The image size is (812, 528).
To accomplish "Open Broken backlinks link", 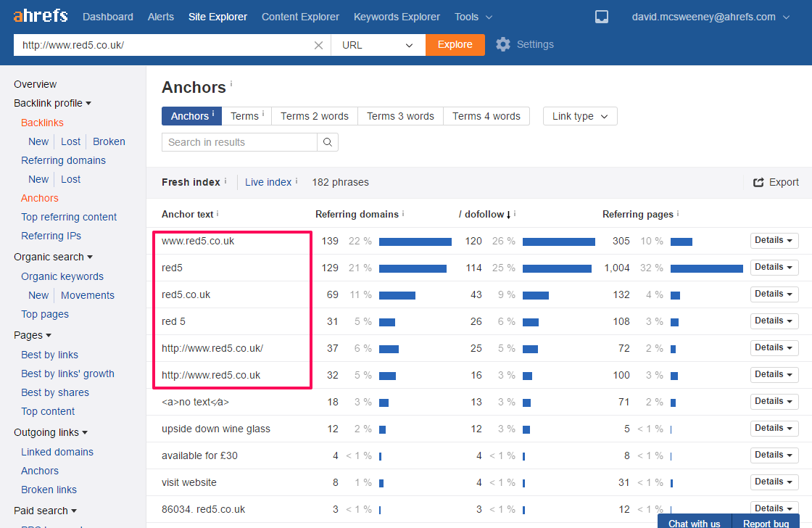I will pyautogui.click(x=109, y=141).
